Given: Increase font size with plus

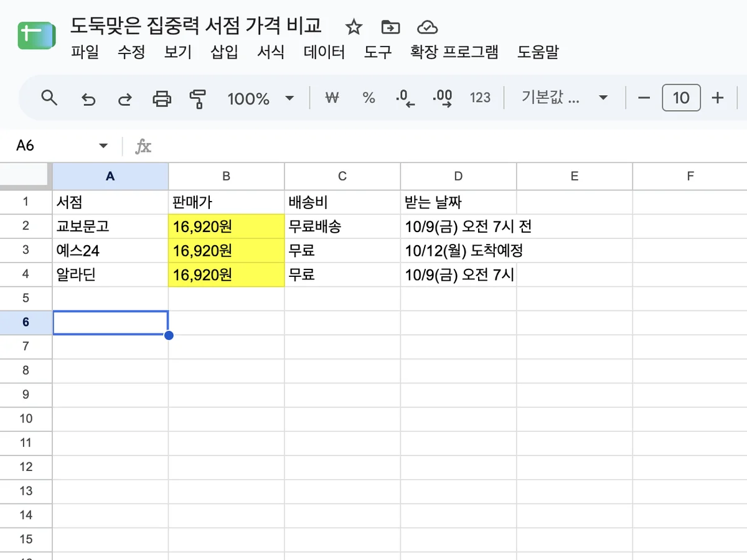Looking at the screenshot, I should pos(718,98).
